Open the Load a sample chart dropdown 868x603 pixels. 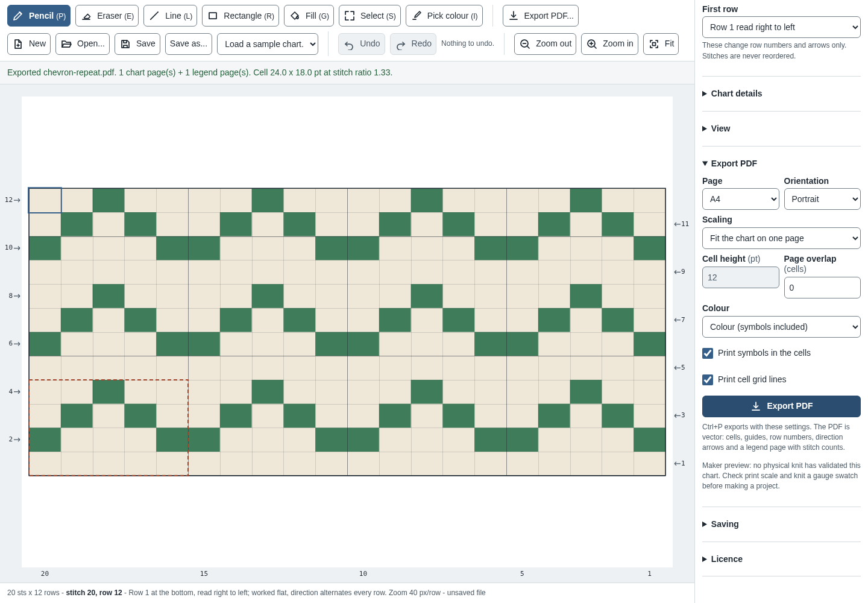pos(268,44)
